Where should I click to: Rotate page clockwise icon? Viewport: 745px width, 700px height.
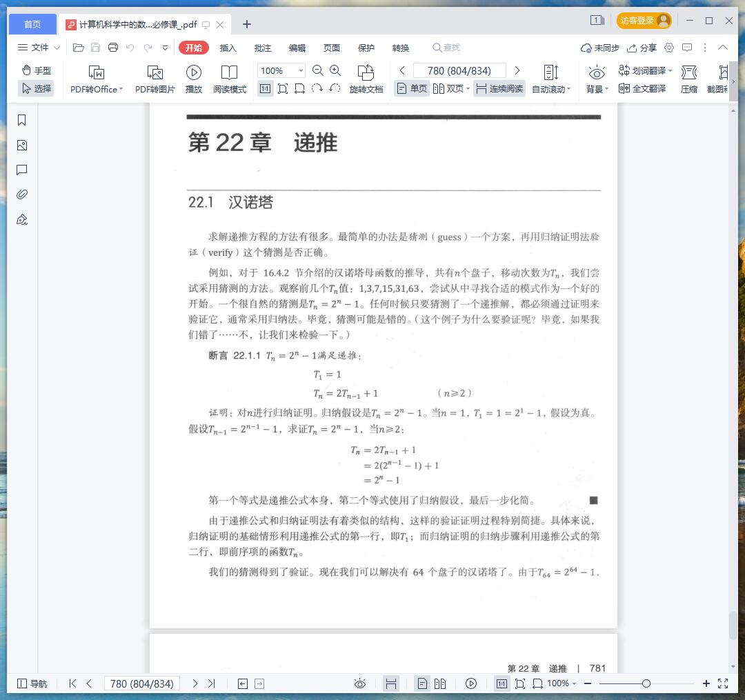pyautogui.click(x=317, y=88)
